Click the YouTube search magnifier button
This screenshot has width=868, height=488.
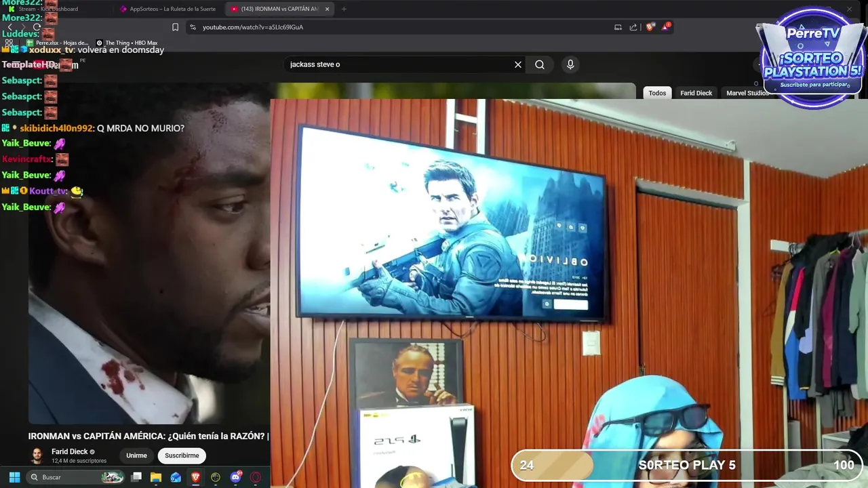[540, 64]
